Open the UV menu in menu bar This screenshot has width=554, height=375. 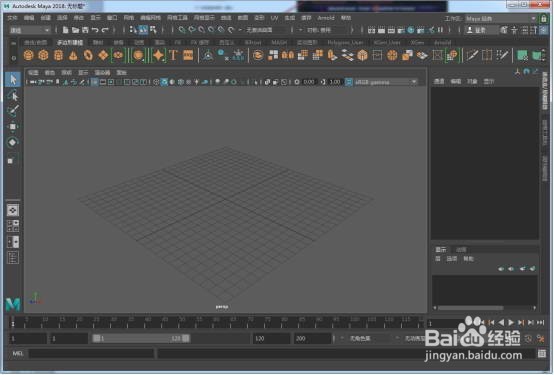(x=274, y=18)
